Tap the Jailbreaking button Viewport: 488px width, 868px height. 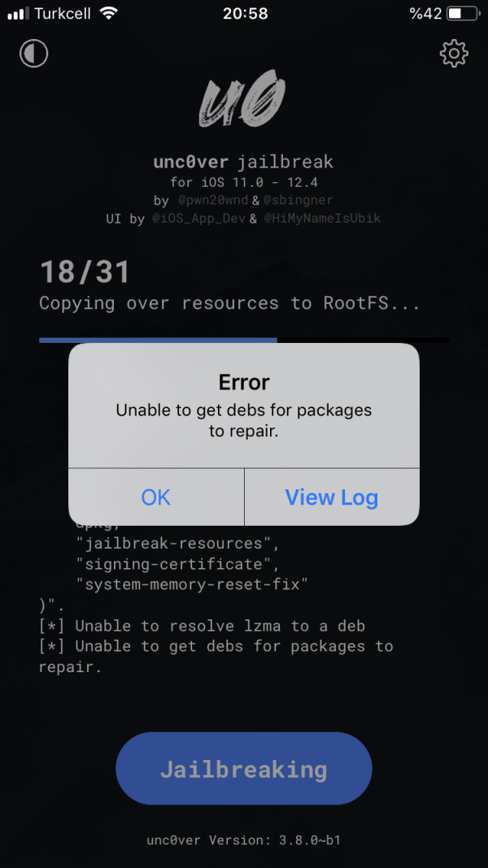[244, 768]
